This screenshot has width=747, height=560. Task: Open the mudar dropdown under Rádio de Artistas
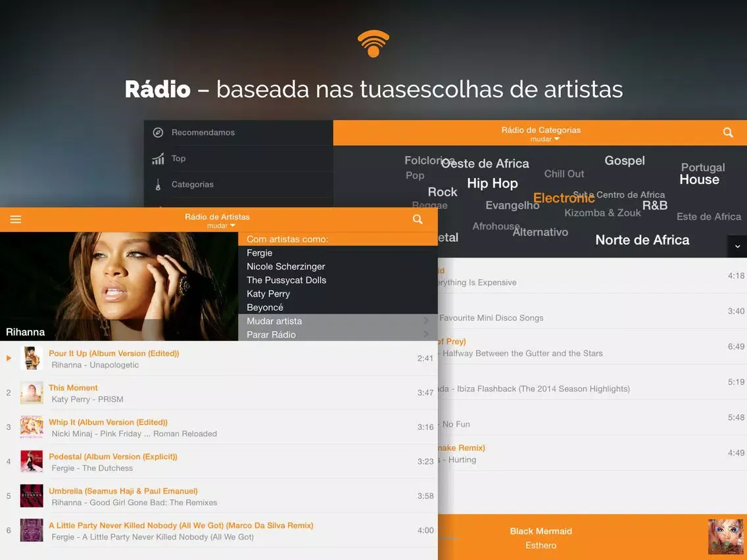point(221,225)
